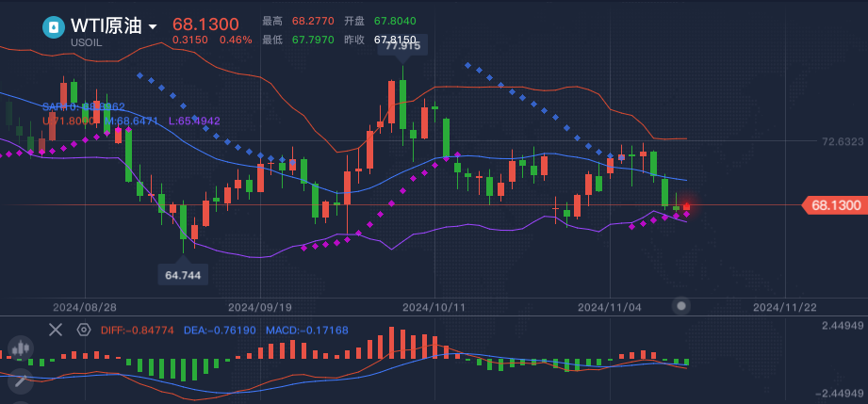Screen dimensions: 868x404
Task: Click the 最高 68.2770 high value
Action: 298,21
